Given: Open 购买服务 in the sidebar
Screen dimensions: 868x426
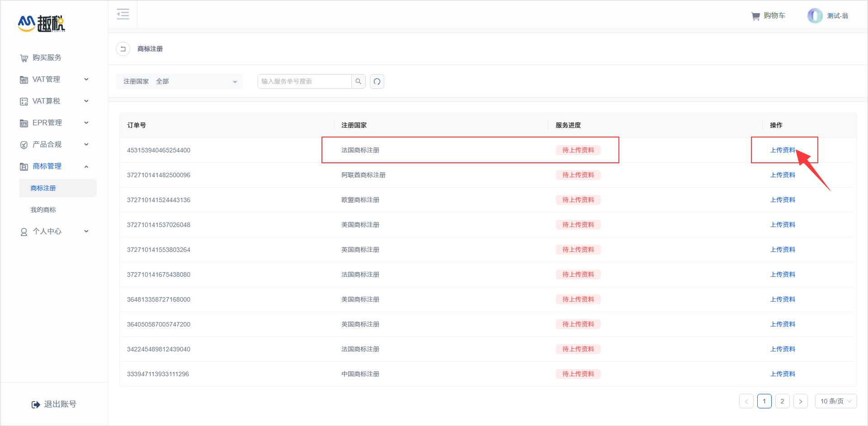Looking at the screenshot, I should pos(47,58).
